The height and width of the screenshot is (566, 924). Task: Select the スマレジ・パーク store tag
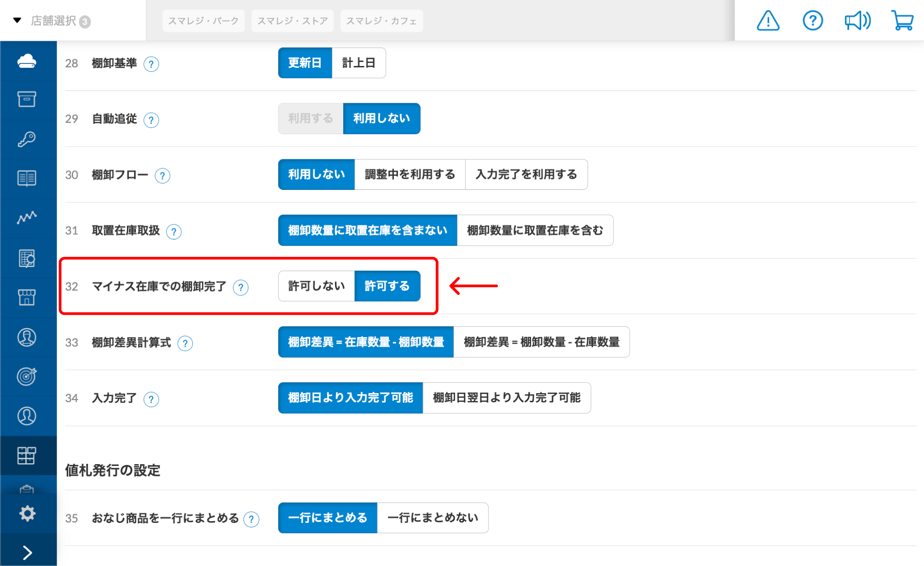203,21
